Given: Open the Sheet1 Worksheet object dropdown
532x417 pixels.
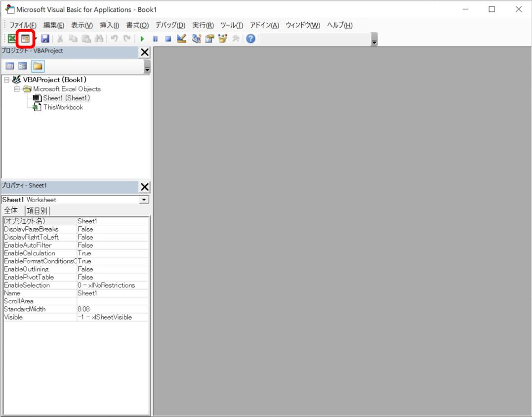Looking at the screenshot, I should point(143,199).
